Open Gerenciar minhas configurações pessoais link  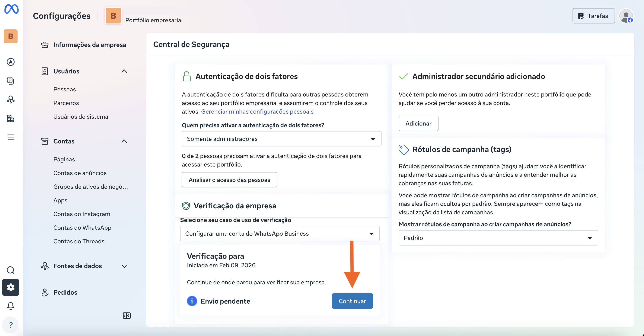coord(257,112)
